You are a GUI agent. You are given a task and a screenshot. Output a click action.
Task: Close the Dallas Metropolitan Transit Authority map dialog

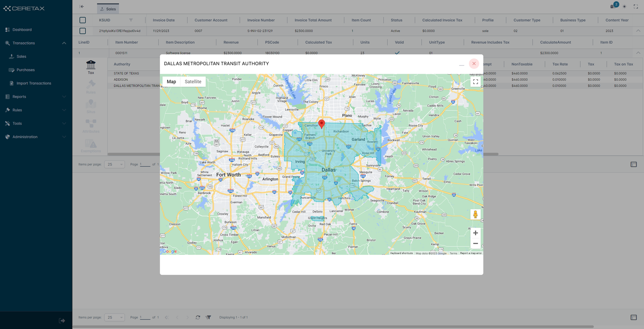coord(474,64)
